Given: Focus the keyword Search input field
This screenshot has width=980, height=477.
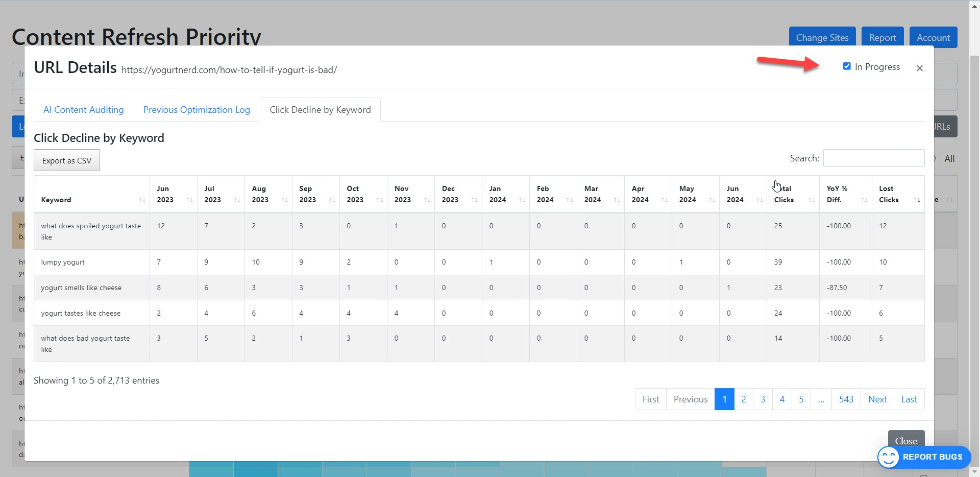Looking at the screenshot, I should point(874,158).
